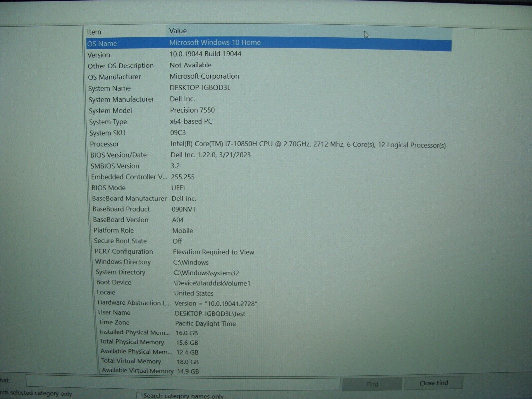Image resolution: width=532 pixels, height=399 pixels.
Task: Click the Intel Core i7-10850H processor value
Action: click(x=308, y=145)
